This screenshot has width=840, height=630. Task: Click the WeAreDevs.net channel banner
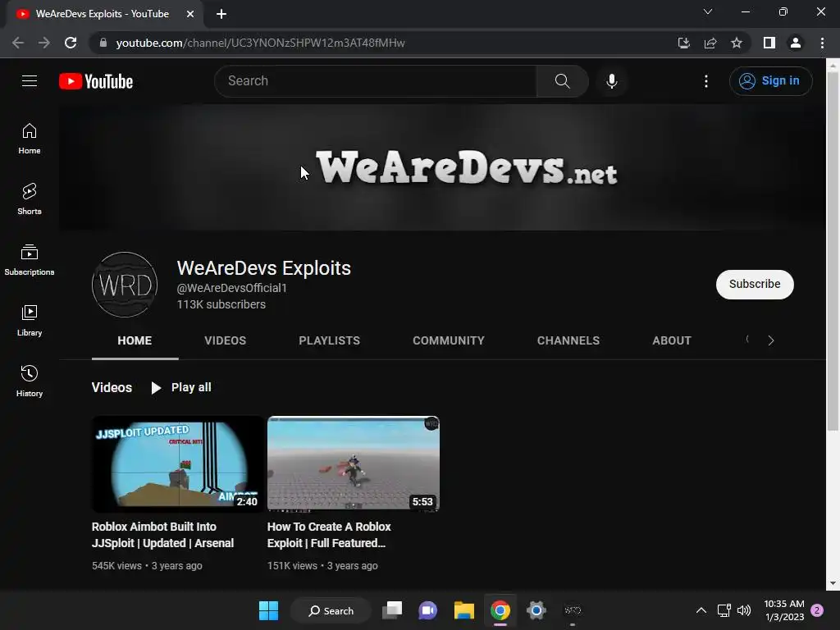coord(442,167)
